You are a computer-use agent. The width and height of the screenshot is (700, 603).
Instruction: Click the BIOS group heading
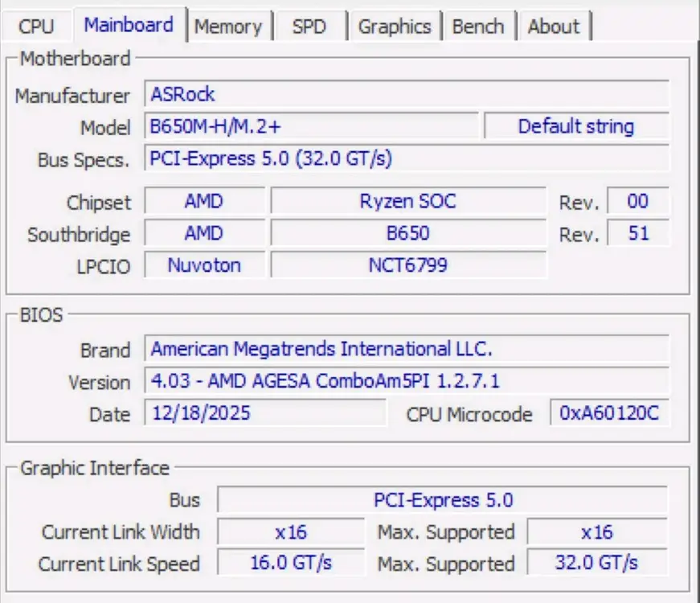coord(42,315)
